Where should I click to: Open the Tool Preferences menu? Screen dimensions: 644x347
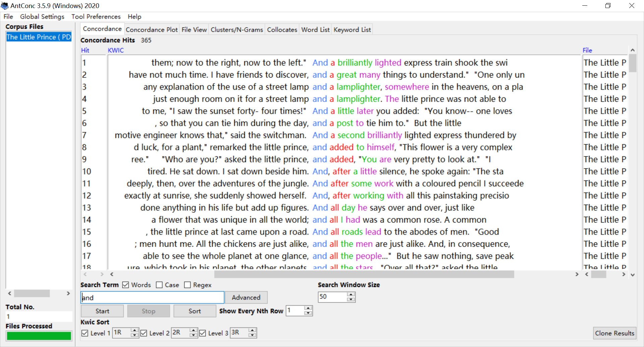tap(96, 16)
